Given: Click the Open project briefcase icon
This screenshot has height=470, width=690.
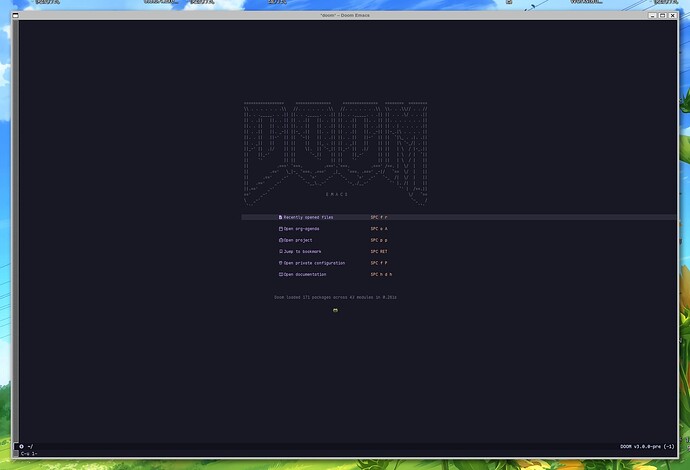Looking at the screenshot, I should (x=280, y=240).
